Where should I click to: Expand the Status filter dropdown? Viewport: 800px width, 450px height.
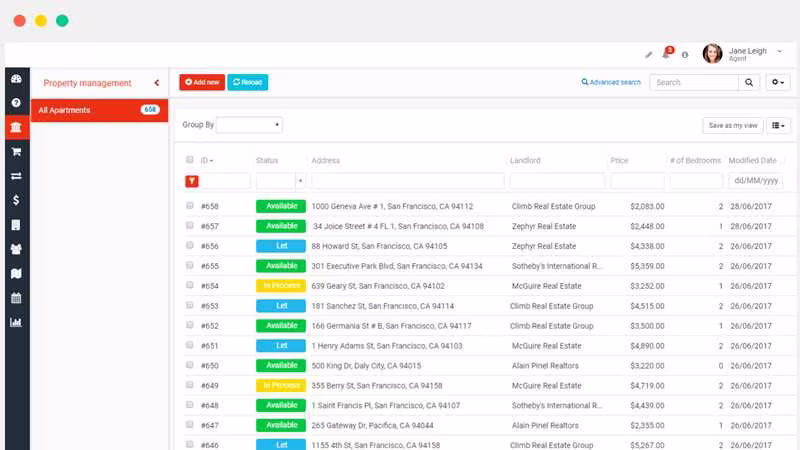(x=300, y=181)
